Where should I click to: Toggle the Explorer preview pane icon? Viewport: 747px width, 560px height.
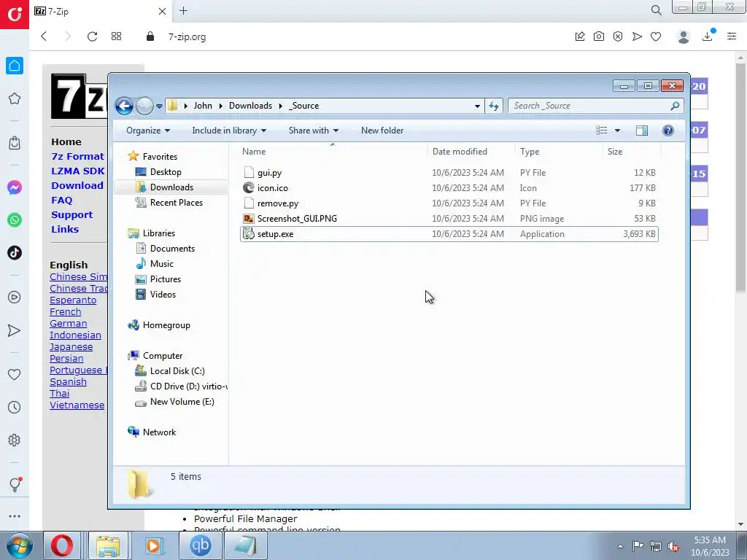pyautogui.click(x=642, y=131)
